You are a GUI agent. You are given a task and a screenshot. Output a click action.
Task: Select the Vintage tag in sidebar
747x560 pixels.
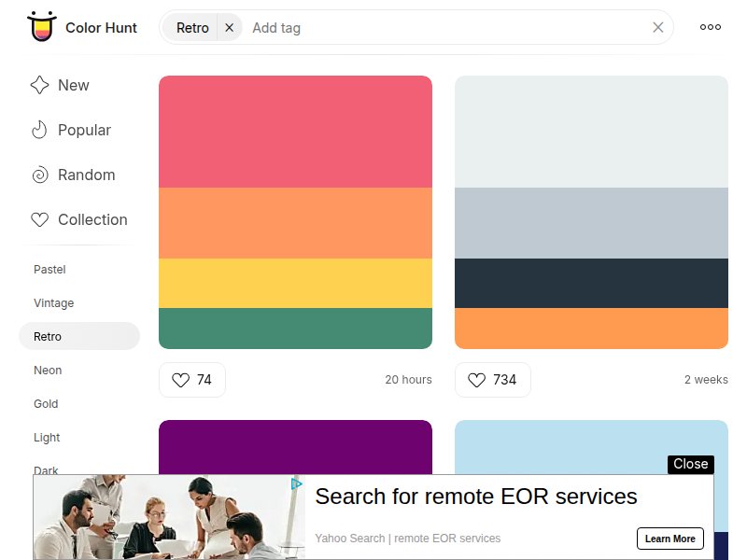[53, 303]
